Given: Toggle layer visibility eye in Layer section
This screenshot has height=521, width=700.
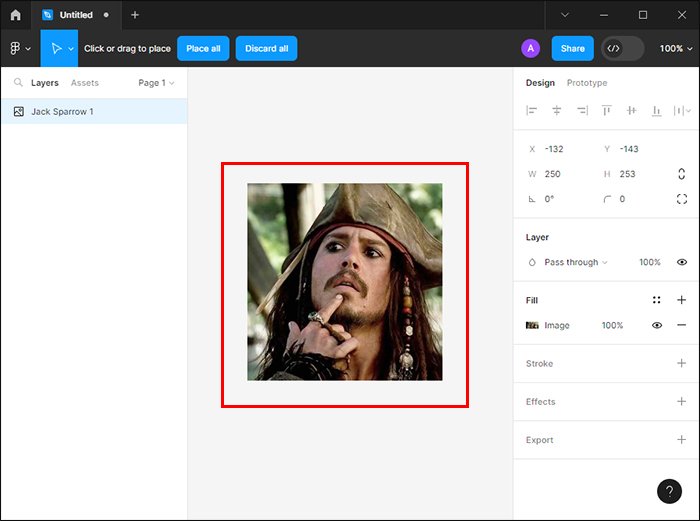Looking at the screenshot, I should (681, 262).
